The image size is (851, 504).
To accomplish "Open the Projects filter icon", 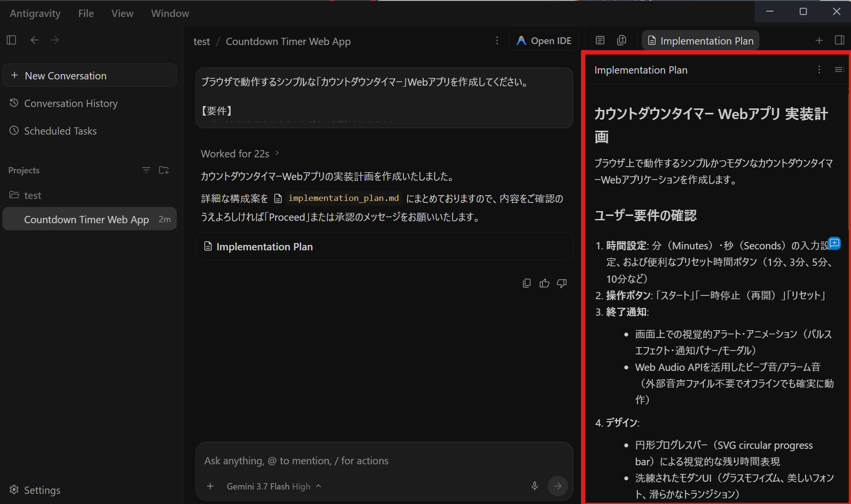I will click(x=146, y=170).
